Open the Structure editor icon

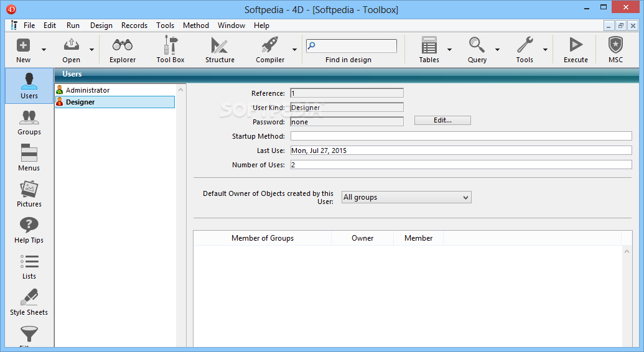[219, 45]
